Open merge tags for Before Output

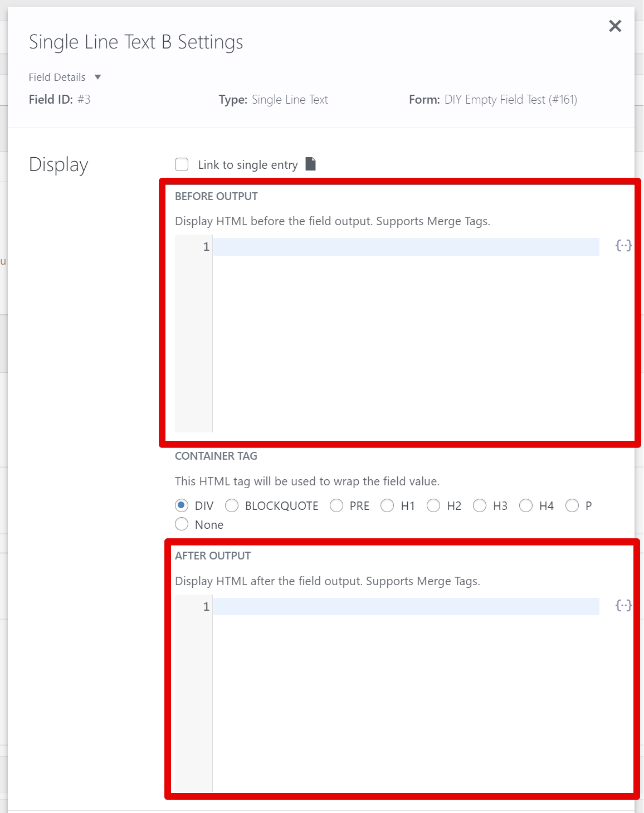tap(623, 246)
